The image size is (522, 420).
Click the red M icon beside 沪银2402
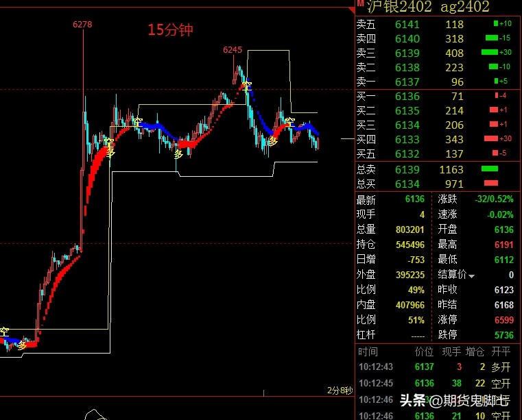(361, 3)
